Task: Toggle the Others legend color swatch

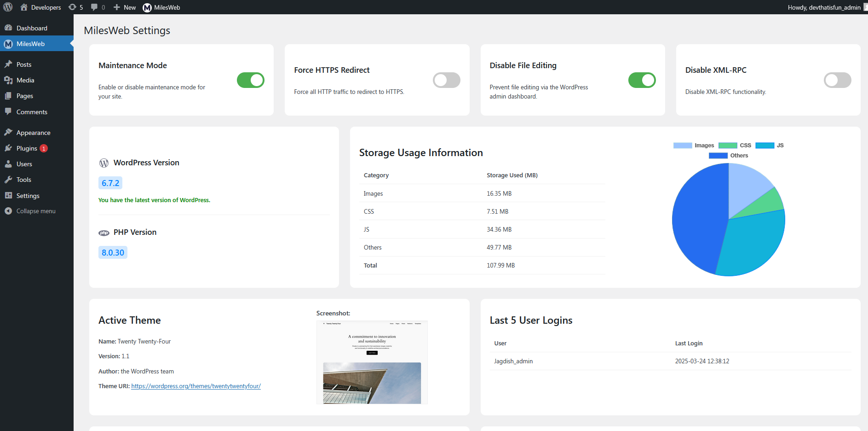Action: click(x=718, y=156)
